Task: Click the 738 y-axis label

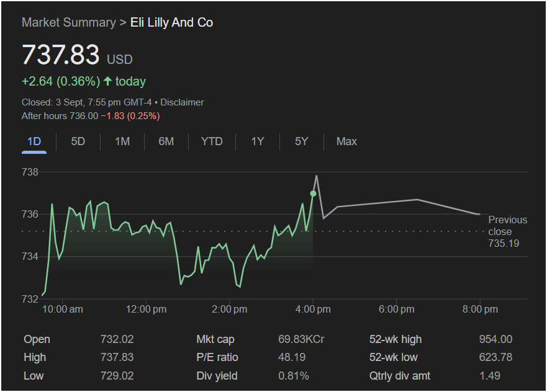Action: [x=30, y=172]
